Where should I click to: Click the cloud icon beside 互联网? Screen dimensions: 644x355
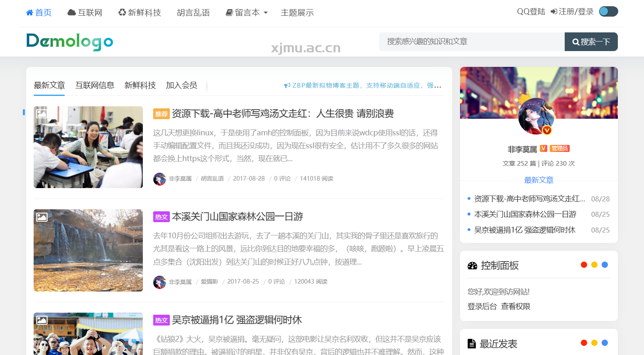(71, 13)
